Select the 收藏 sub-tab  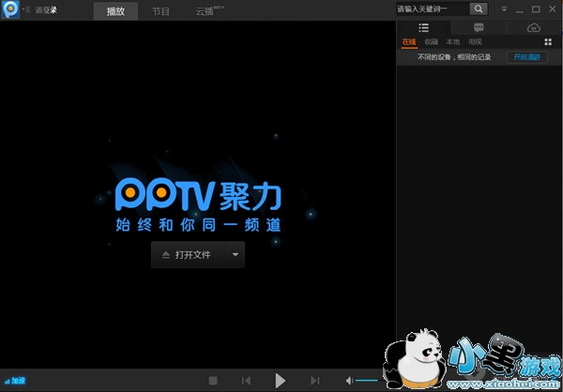(432, 42)
